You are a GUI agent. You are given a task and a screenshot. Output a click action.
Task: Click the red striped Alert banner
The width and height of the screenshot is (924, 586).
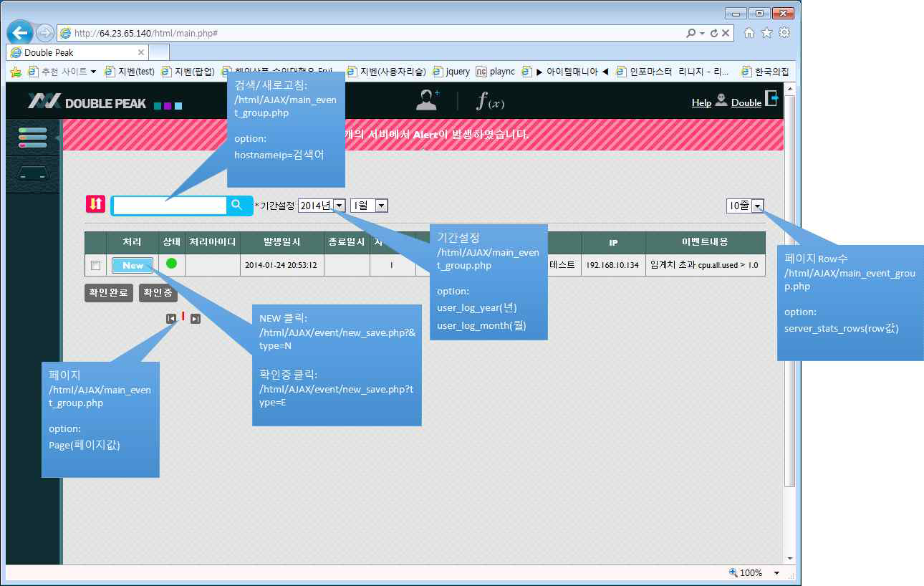[423, 135]
